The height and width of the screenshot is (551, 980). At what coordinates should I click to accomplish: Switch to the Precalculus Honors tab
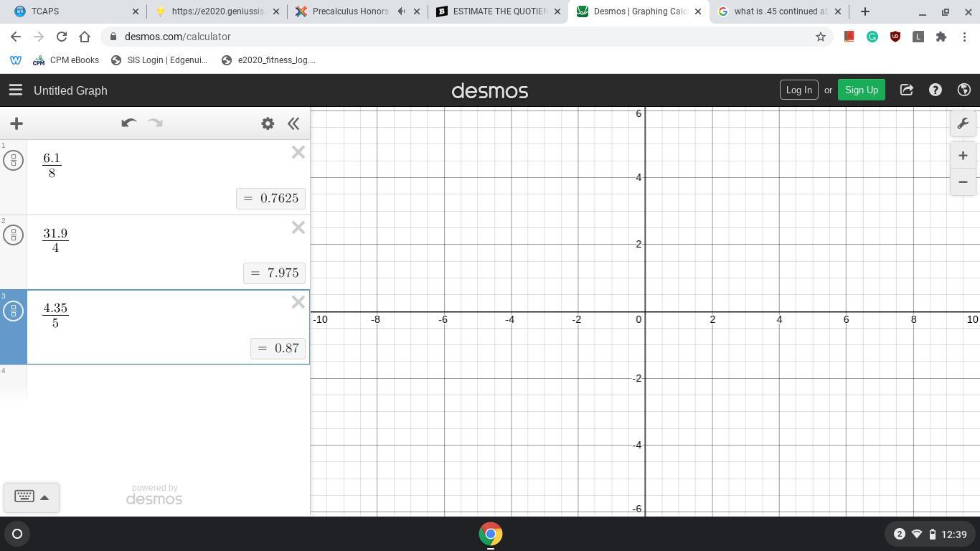[344, 11]
